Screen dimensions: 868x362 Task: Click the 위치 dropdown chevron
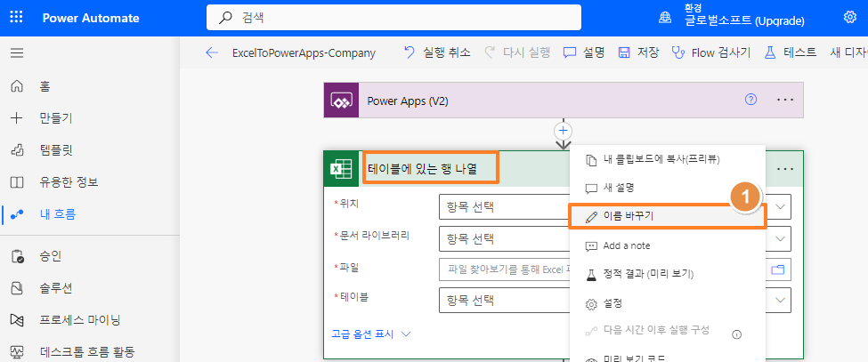point(781,206)
